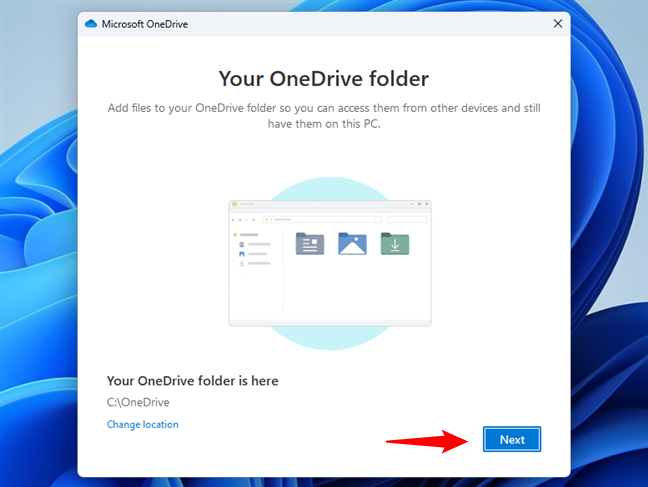The image size is (648, 487).
Task: Click the C:\OneDrive folder path text
Action: pyautogui.click(x=138, y=402)
